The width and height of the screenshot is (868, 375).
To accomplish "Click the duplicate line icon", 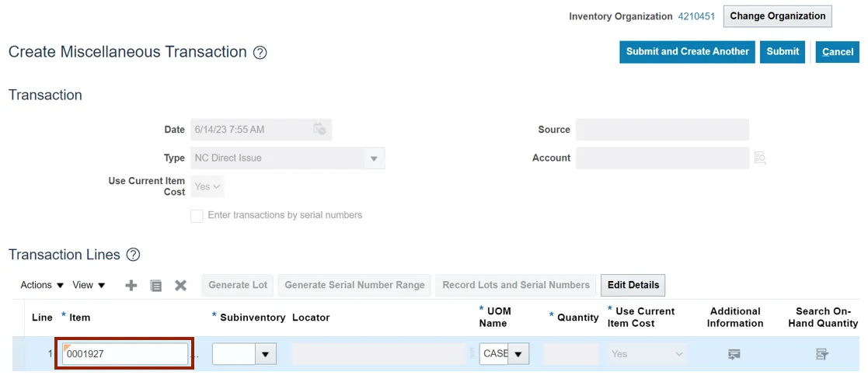I will (156, 285).
